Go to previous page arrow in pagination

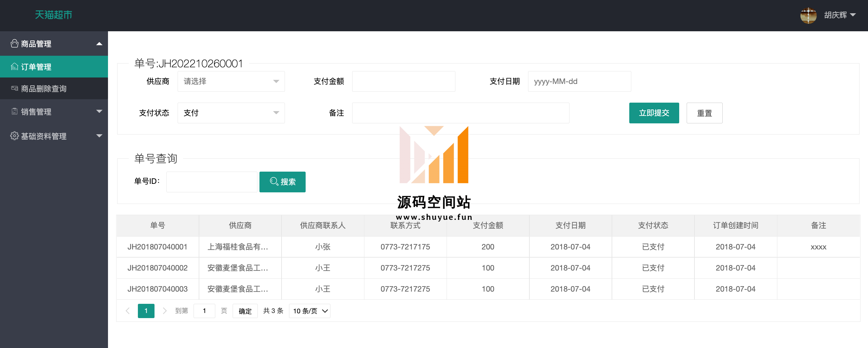point(128,311)
